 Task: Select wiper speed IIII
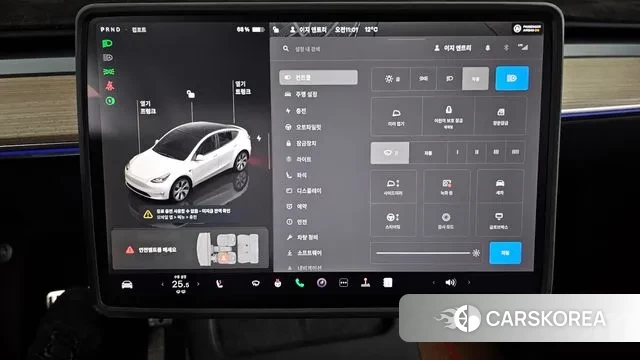pos(515,152)
